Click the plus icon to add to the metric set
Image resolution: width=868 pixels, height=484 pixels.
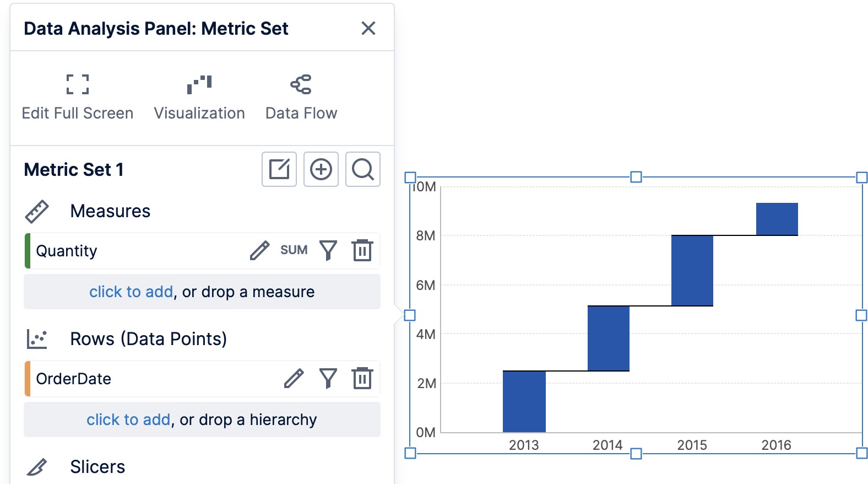pos(321,170)
